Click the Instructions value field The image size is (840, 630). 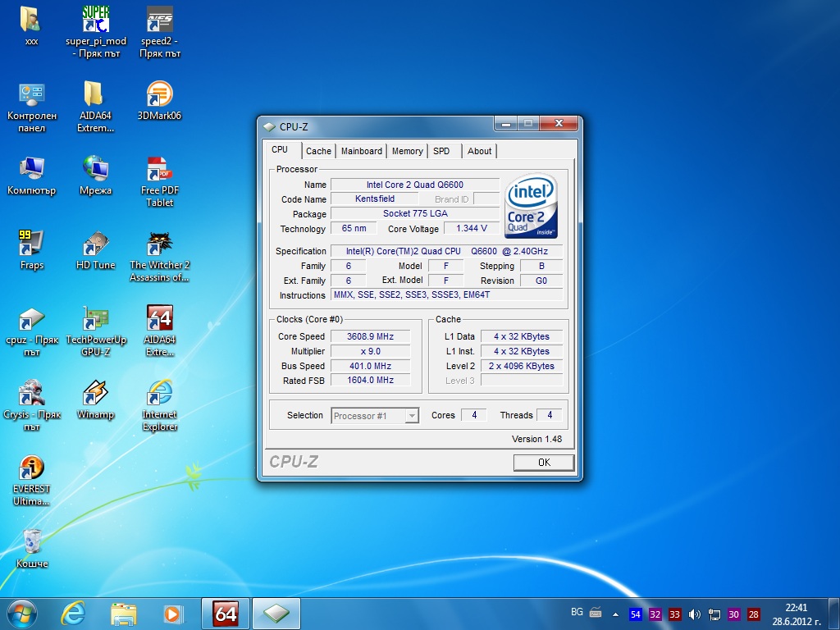coord(447,294)
